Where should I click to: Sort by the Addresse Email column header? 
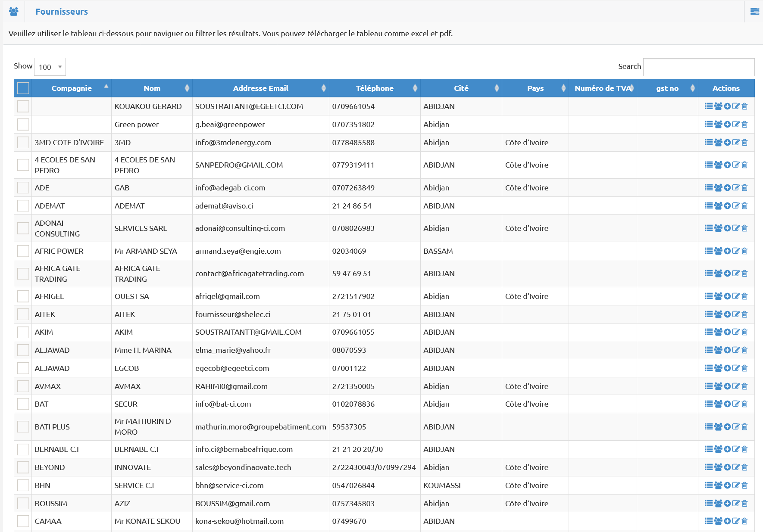click(x=260, y=88)
